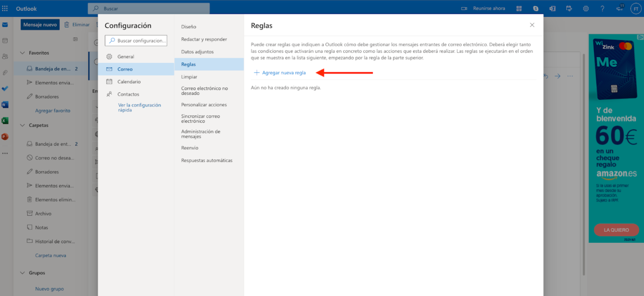Collapse the Grupos section
The image size is (644, 296).
click(22, 273)
